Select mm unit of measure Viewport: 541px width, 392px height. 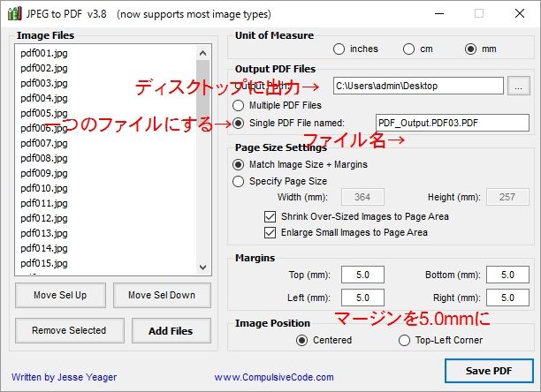click(470, 49)
